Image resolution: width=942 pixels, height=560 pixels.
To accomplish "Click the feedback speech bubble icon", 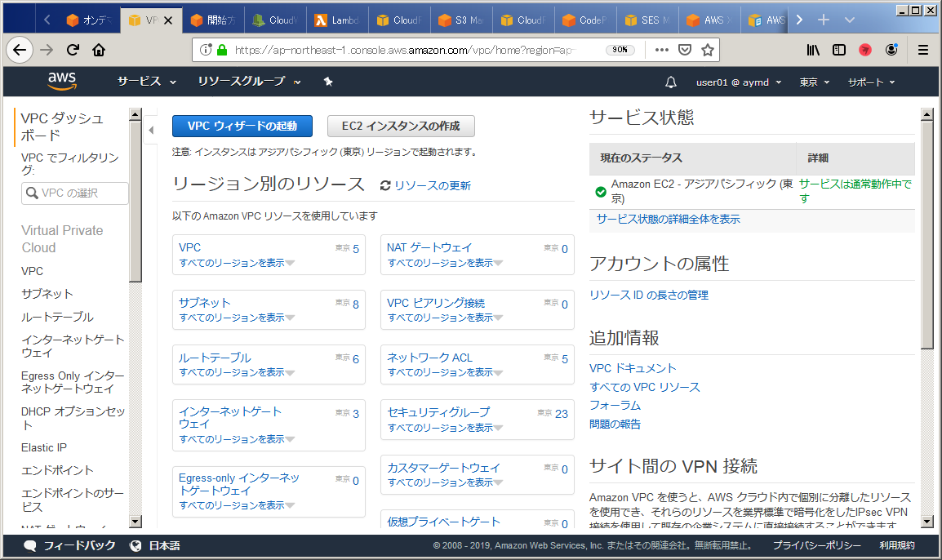I will 29,545.
